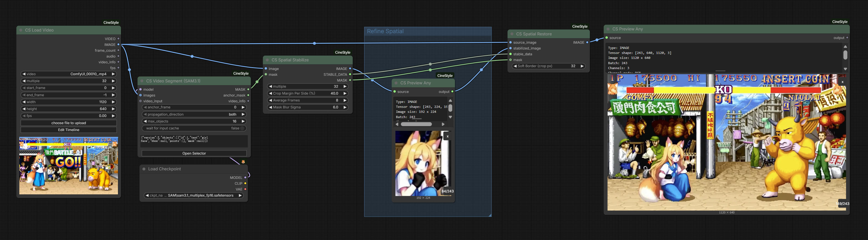The image size is (868, 240).
Task: Click the multiple value in CS Spatial Stabilize
Action: point(308,86)
